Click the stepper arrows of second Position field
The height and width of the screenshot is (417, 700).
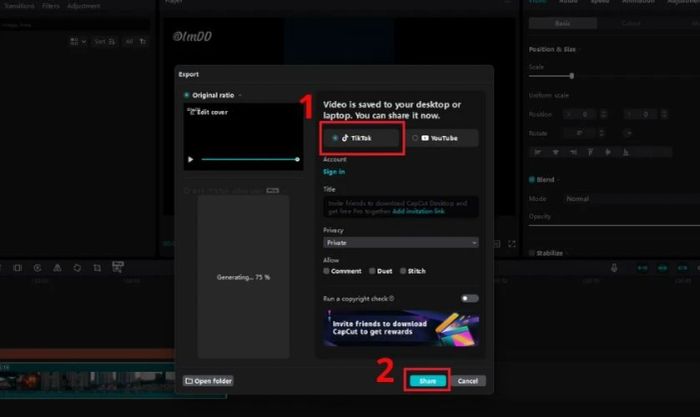coord(664,114)
